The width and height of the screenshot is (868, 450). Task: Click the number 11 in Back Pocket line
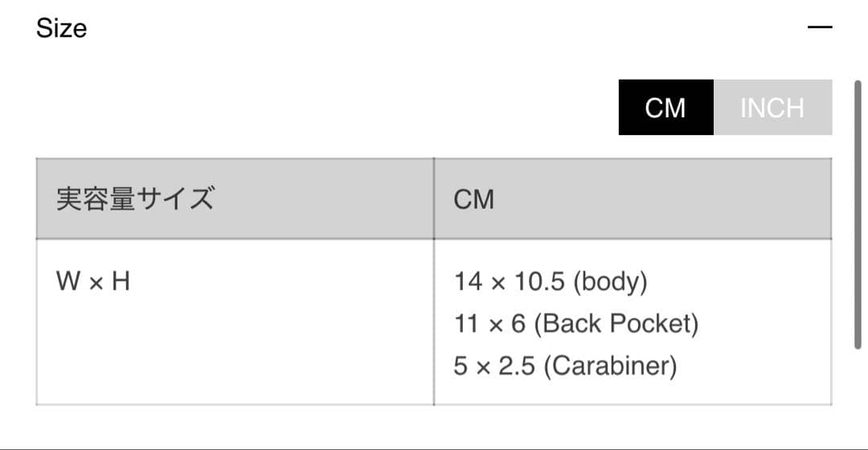[x=466, y=324]
